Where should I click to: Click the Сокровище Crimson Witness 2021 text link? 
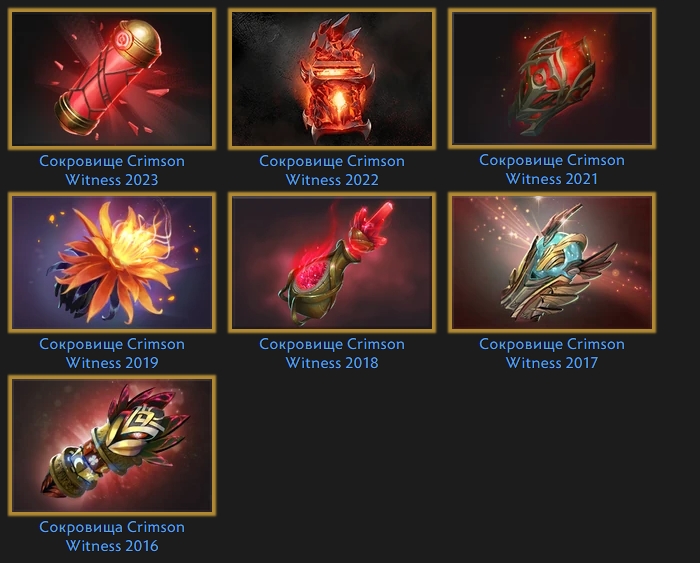tap(552, 169)
